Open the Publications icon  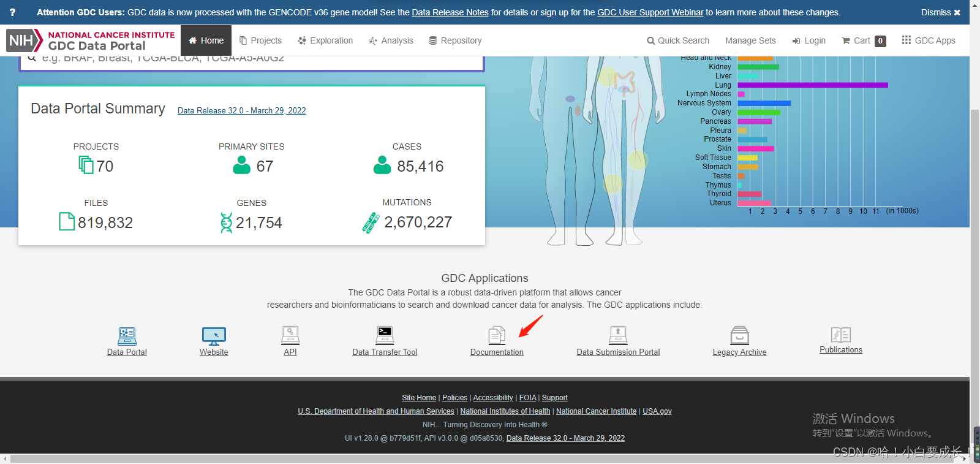(841, 335)
